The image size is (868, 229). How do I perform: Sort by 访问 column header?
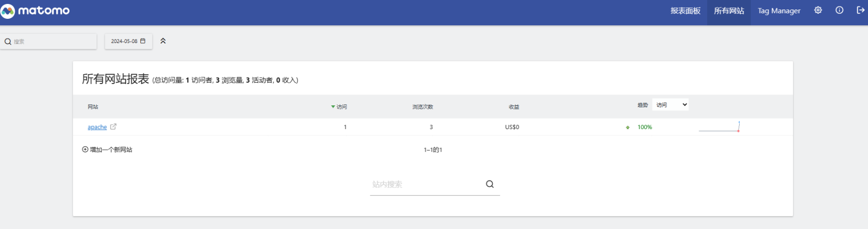[341, 107]
